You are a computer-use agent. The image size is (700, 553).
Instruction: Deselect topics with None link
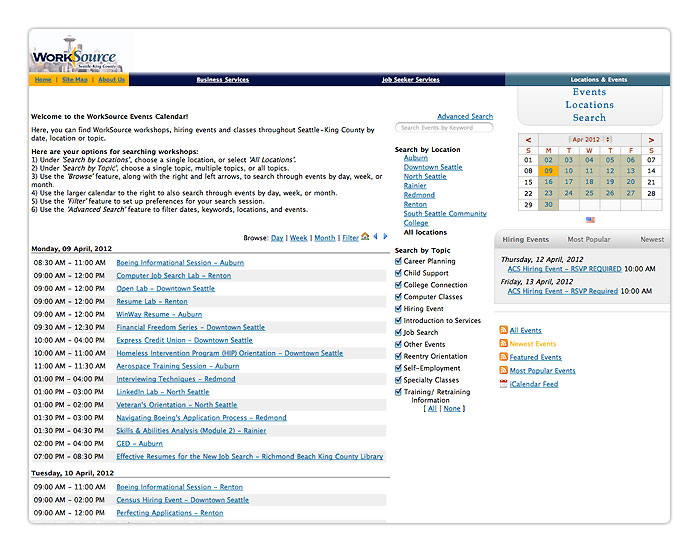[452, 408]
